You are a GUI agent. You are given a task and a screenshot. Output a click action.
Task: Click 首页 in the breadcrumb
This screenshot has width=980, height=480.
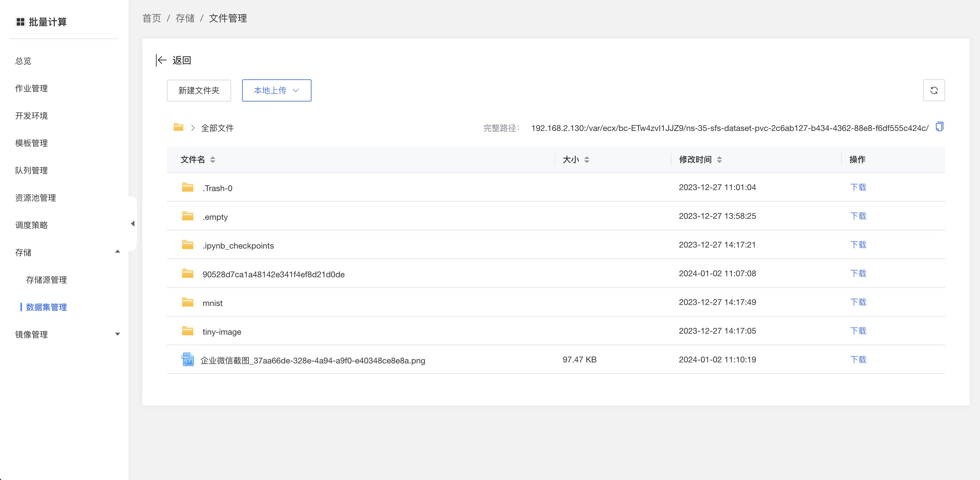[152, 18]
